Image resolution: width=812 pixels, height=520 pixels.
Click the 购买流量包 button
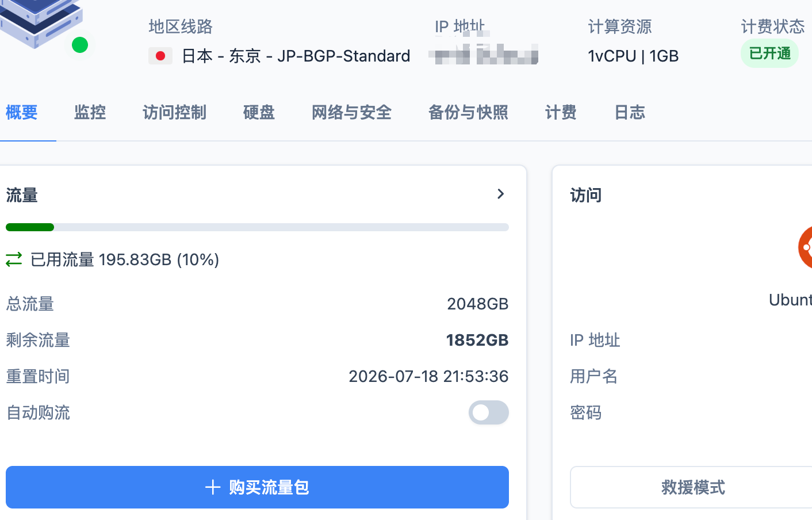pos(257,487)
